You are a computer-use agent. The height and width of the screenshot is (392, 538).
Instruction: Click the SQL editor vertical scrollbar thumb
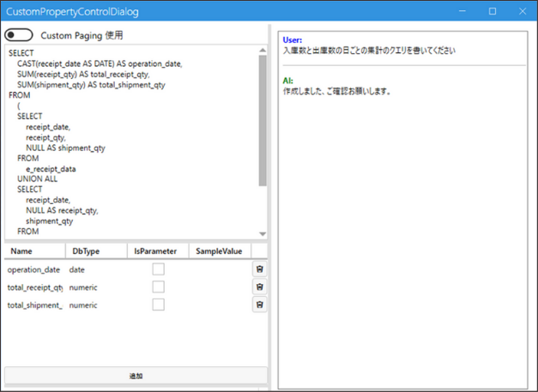(x=263, y=120)
